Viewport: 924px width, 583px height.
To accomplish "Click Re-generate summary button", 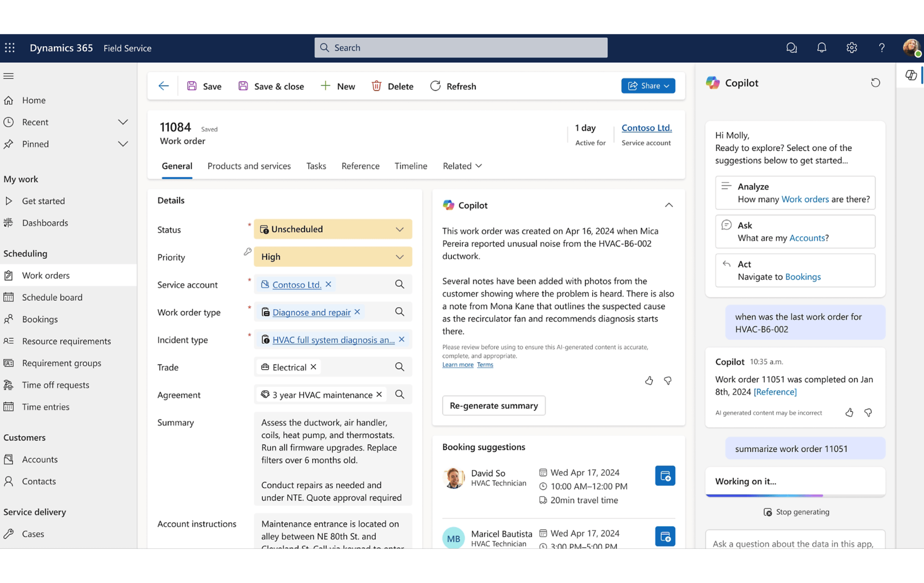I will point(493,405).
